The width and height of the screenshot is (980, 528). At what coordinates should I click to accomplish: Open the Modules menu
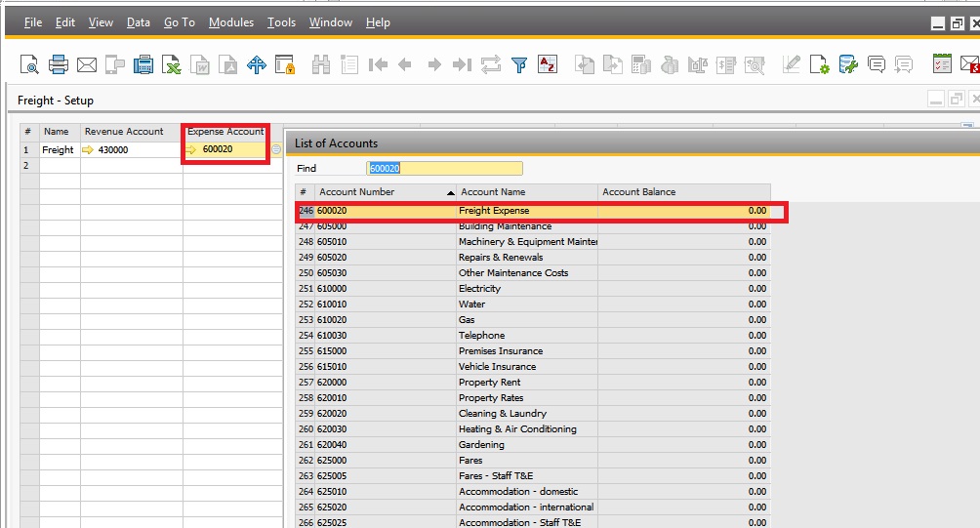click(231, 22)
